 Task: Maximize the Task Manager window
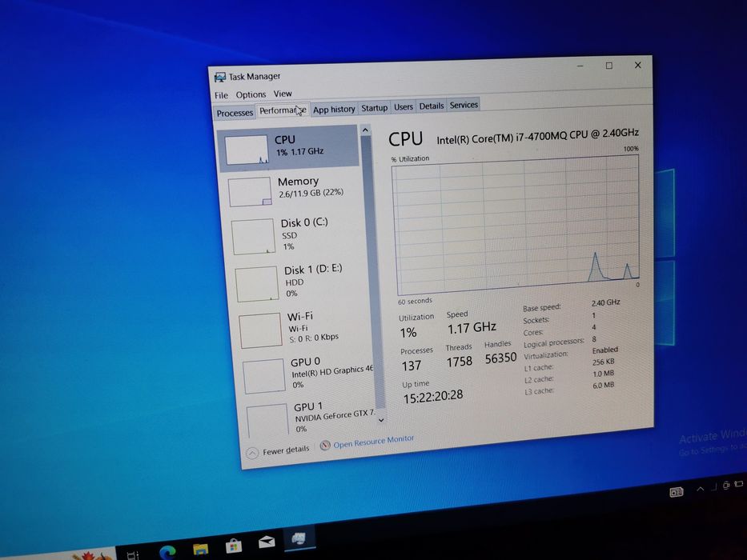pyautogui.click(x=608, y=66)
